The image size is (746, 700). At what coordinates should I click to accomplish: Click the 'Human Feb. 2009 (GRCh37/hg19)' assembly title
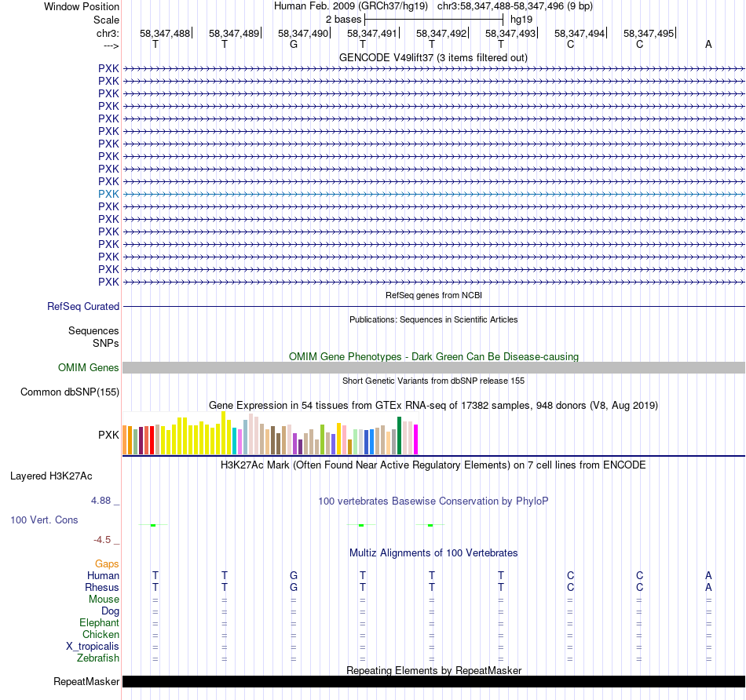click(x=351, y=6)
